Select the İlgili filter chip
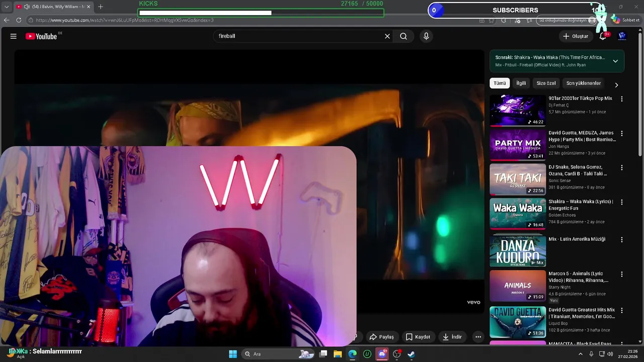 521,83
